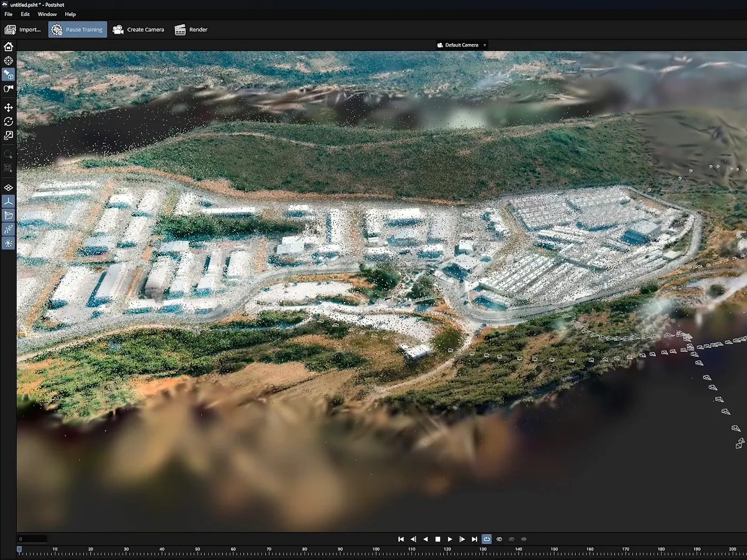Click the box selection tool icon
The image size is (747, 560).
coord(9,169)
